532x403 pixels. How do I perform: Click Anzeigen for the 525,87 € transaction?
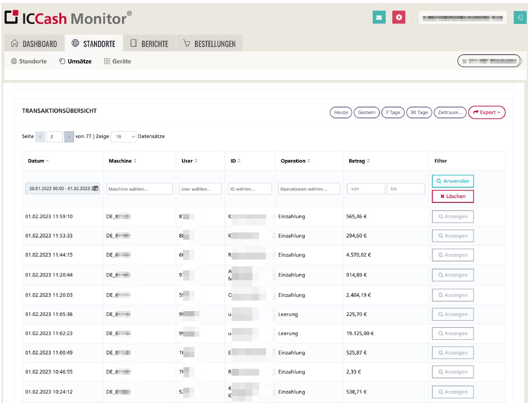[453, 353]
